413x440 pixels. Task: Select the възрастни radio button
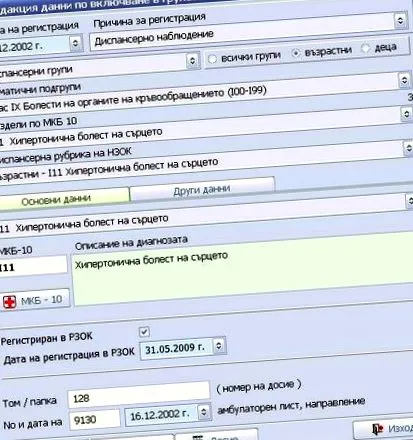point(296,53)
